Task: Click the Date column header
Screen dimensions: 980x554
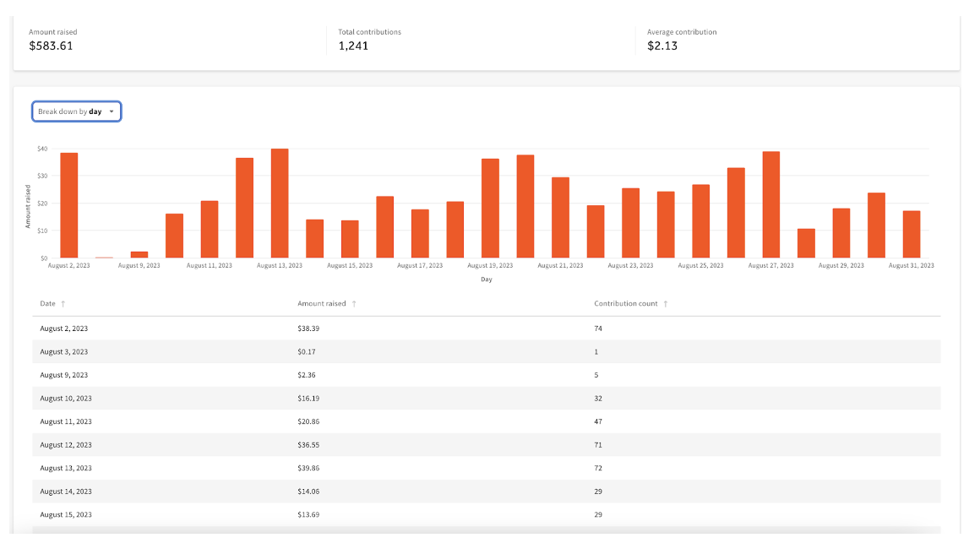Action: [x=47, y=304]
